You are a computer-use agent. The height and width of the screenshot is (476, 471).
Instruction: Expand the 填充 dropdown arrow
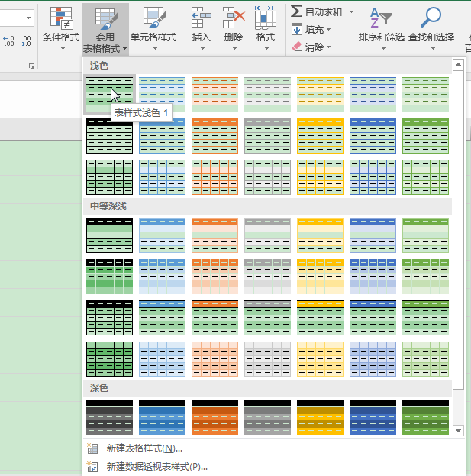coord(328,30)
